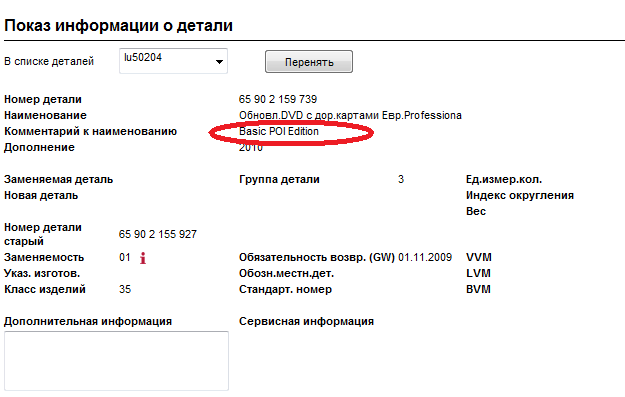Viewport: 625px width, 397px height.
Task: Click the Класс изделий value 35
Action: click(x=125, y=289)
